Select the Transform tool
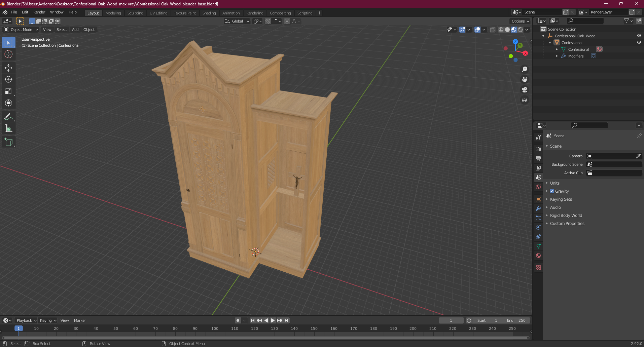This screenshot has width=644, height=347. click(x=8, y=103)
